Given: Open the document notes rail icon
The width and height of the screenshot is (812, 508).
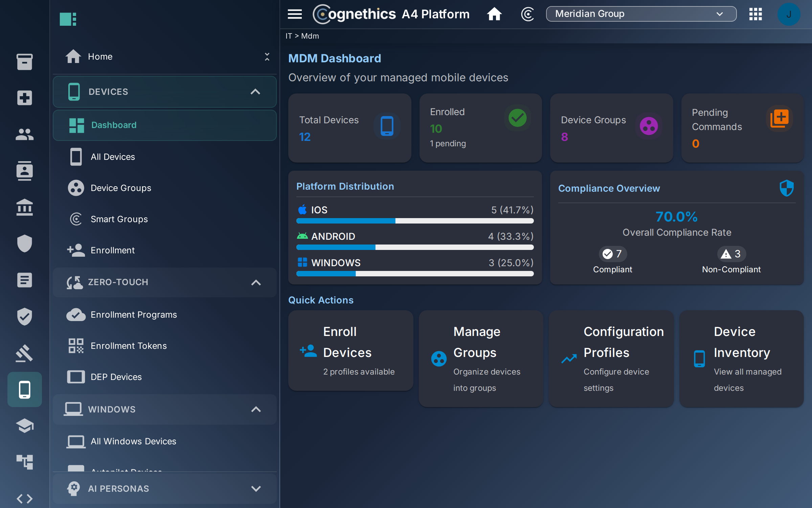Looking at the screenshot, I should (24, 280).
